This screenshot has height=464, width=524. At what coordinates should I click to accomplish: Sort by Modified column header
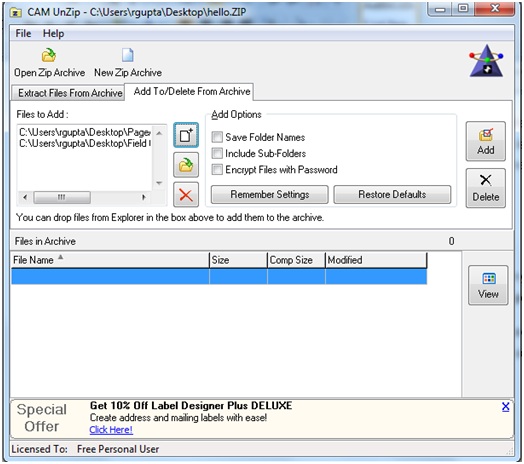pyautogui.click(x=376, y=260)
